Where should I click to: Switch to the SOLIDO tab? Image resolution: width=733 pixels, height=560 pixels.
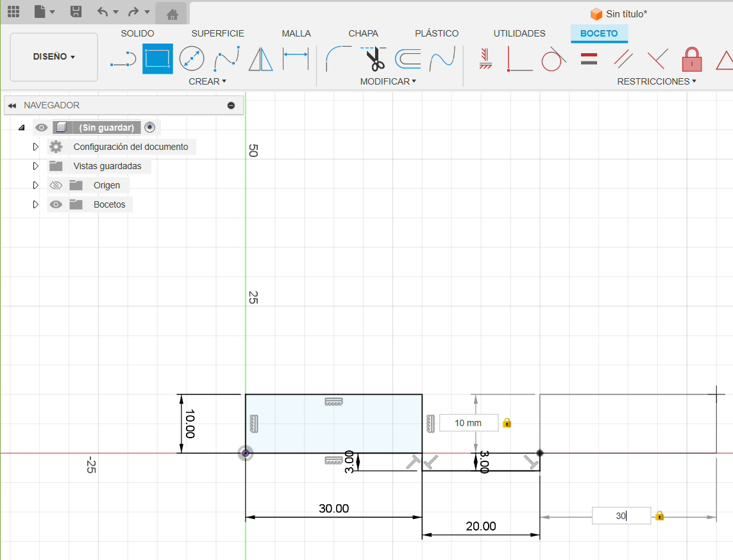(x=137, y=33)
